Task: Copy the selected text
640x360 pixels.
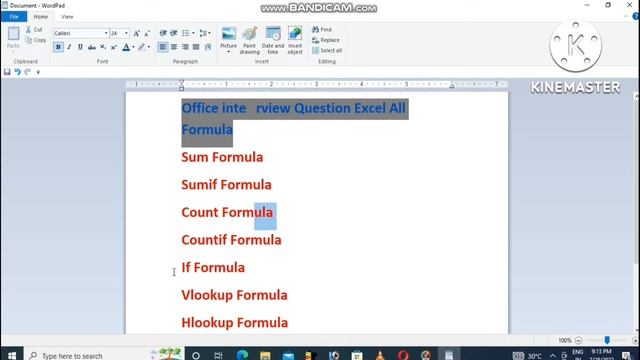Action: 36,40
